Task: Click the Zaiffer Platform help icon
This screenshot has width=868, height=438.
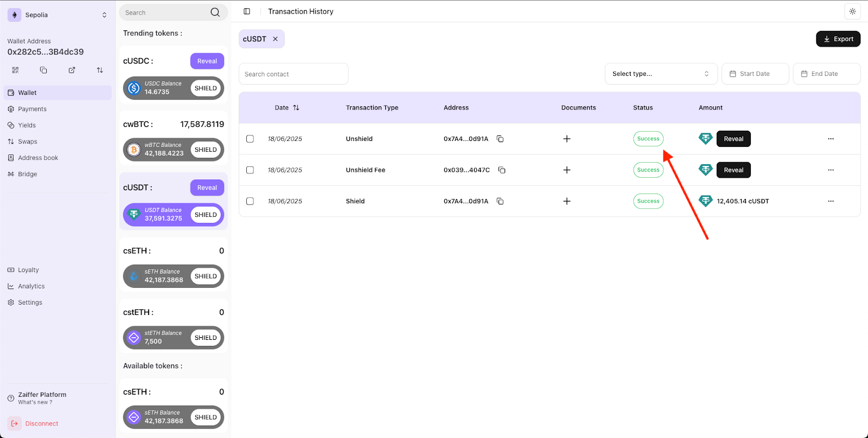Action: 11,398
